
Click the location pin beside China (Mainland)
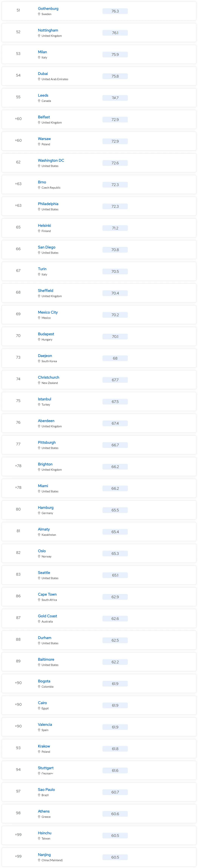(x=39, y=860)
